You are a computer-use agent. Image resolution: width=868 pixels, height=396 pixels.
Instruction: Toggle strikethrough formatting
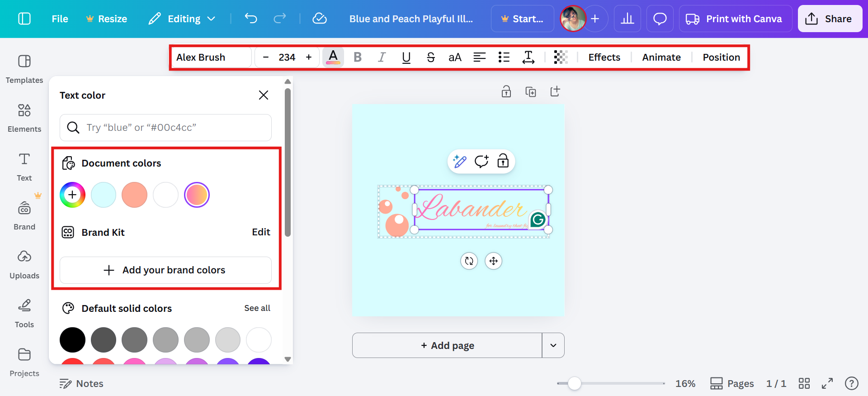431,57
